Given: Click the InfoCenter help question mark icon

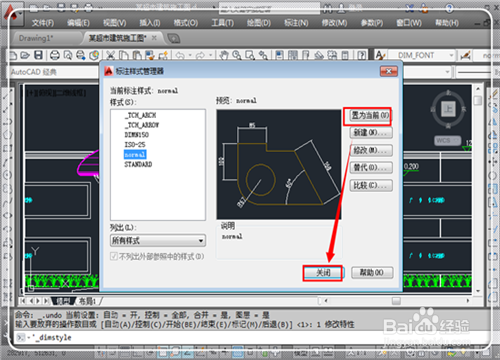Looking at the screenshot, I should point(449,8).
